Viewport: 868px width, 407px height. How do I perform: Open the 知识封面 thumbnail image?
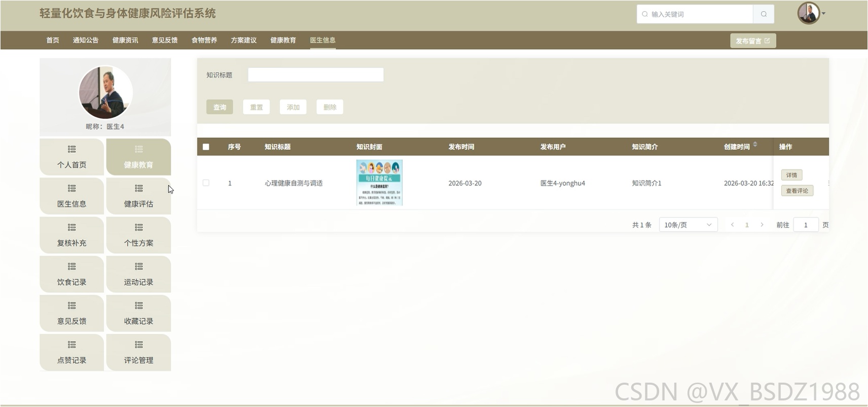point(379,183)
